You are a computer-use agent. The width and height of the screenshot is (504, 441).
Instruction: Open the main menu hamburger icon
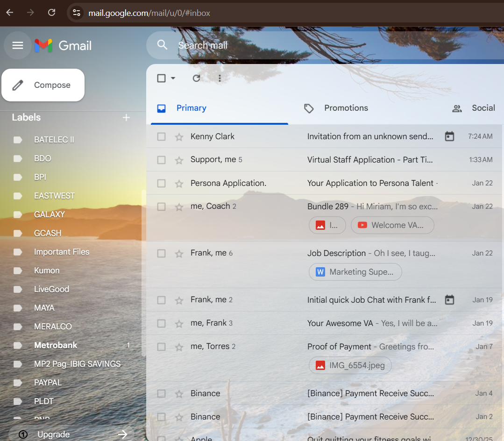[x=18, y=45]
